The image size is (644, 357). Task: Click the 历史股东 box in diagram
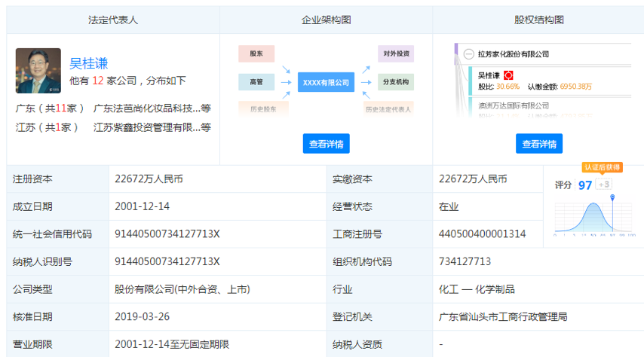[256, 109]
